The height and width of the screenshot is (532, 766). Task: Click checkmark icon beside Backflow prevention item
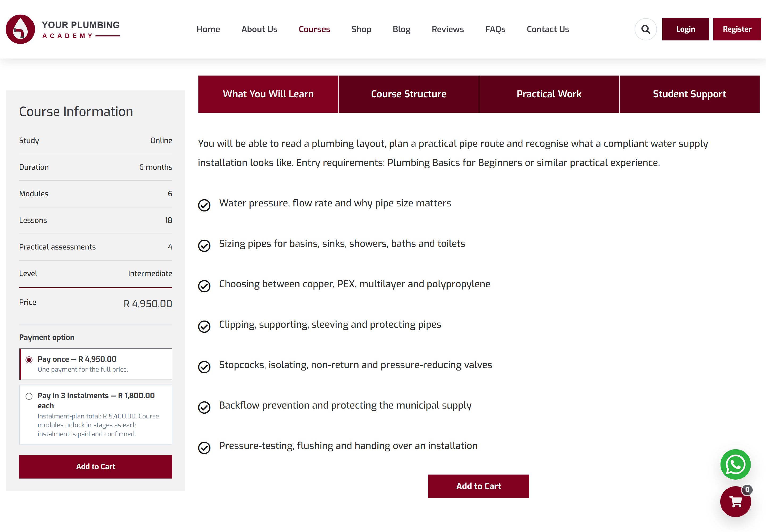pyautogui.click(x=204, y=407)
